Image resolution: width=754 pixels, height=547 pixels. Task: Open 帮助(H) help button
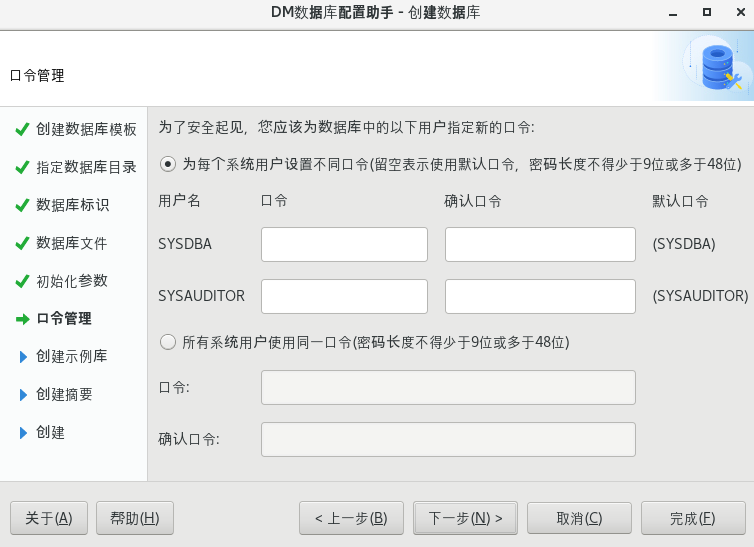[135, 518]
